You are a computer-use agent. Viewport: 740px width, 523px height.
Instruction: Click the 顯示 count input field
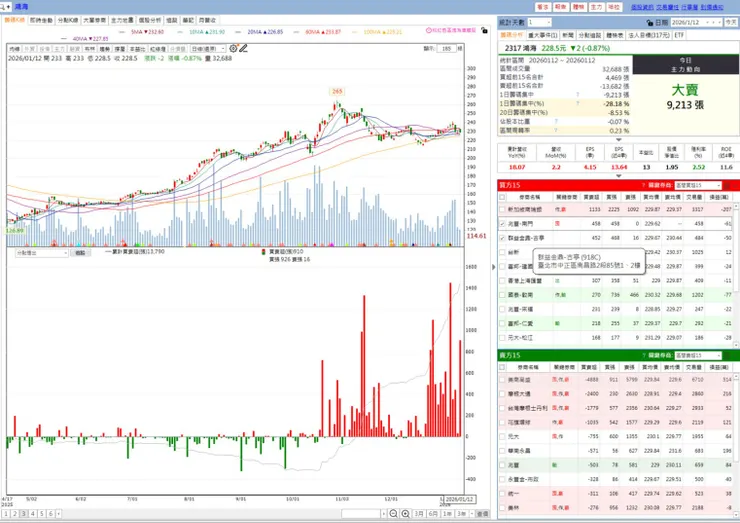pos(446,48)
